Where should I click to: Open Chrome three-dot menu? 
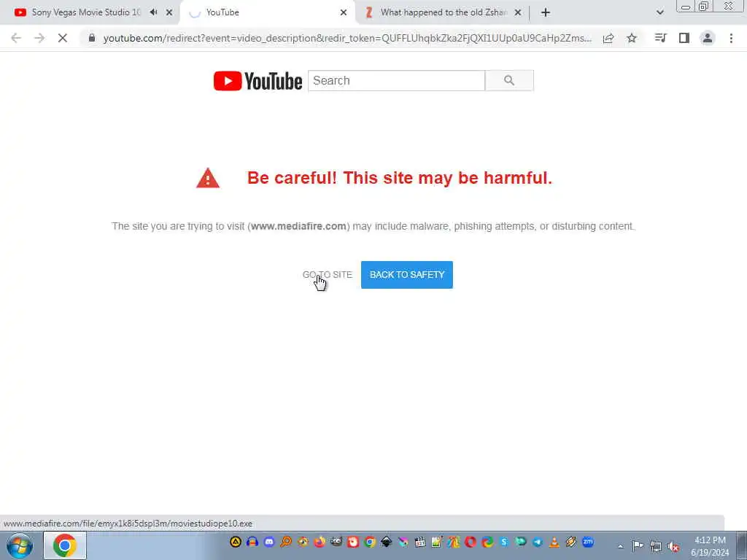(x=731, y=38)
